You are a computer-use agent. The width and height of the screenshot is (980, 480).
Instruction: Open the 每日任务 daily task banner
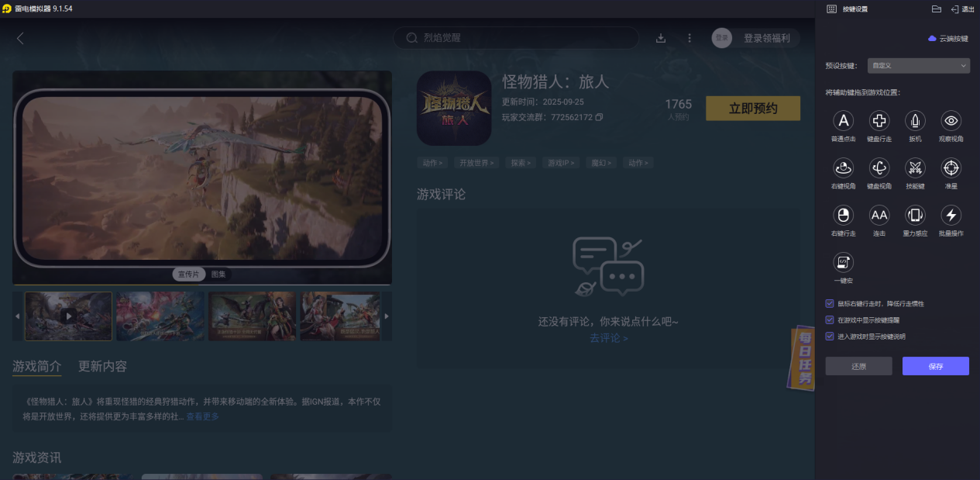(803, 357)
